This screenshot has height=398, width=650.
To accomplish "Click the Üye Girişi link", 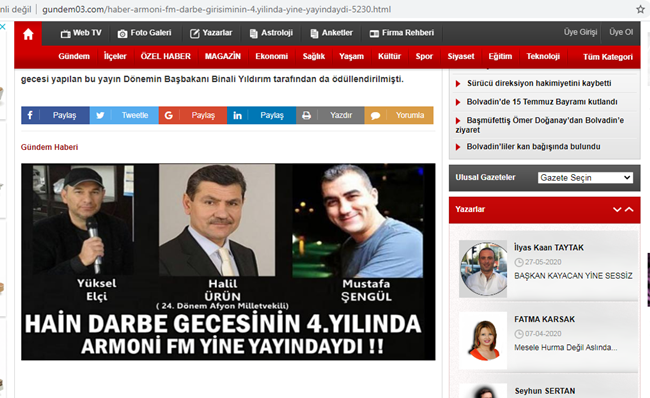I will click(580, 32).
